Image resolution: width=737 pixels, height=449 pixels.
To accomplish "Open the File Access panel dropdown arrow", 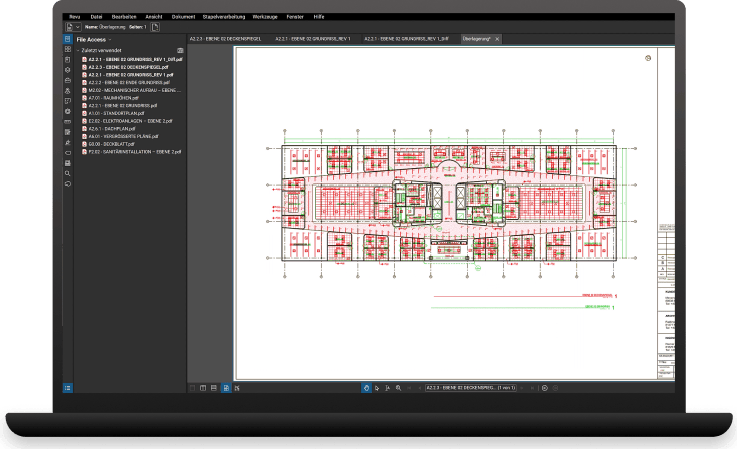I will pyautogui.click(x=110, y=40).
